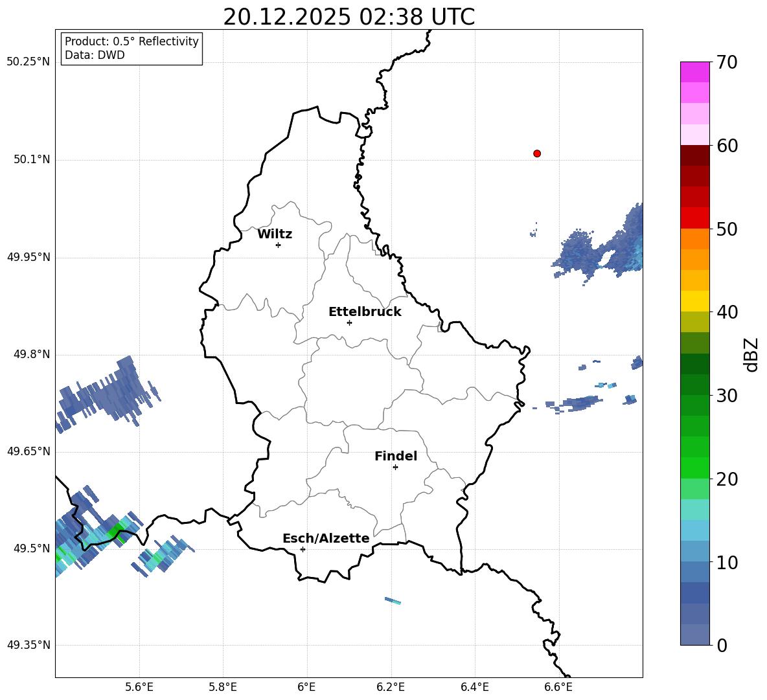767x700 pixels.
Task: Click the Ettelbruck station cross marker
Action: [x=349, y=322]
